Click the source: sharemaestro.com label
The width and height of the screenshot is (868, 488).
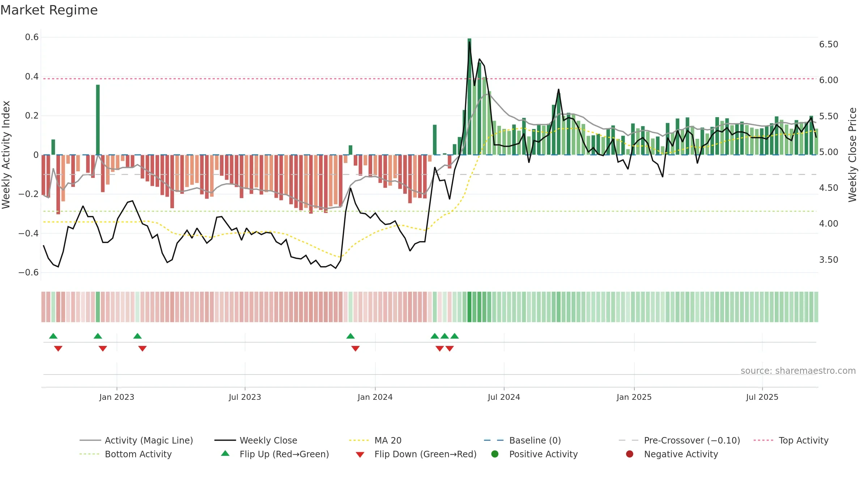click(x=798, y=371)
